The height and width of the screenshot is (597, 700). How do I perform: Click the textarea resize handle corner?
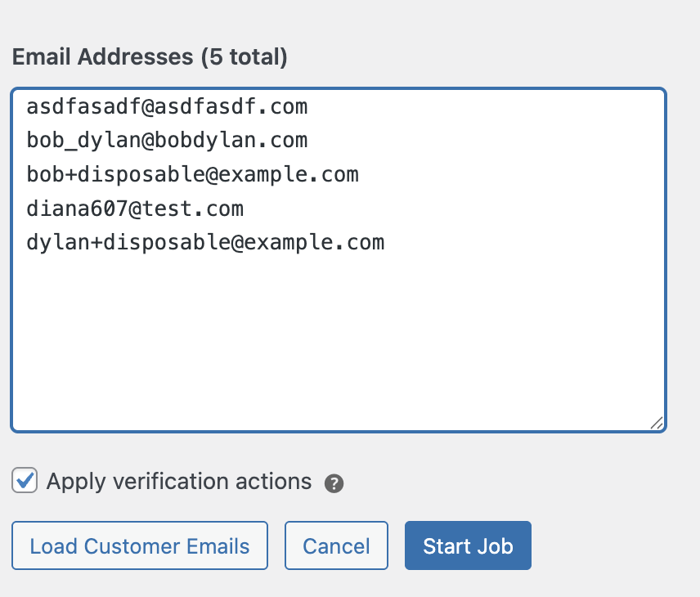coord(657,423)
